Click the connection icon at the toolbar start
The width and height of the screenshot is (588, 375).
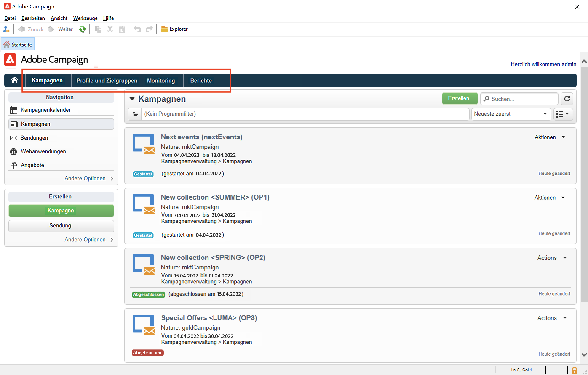[x=6, y=29]
